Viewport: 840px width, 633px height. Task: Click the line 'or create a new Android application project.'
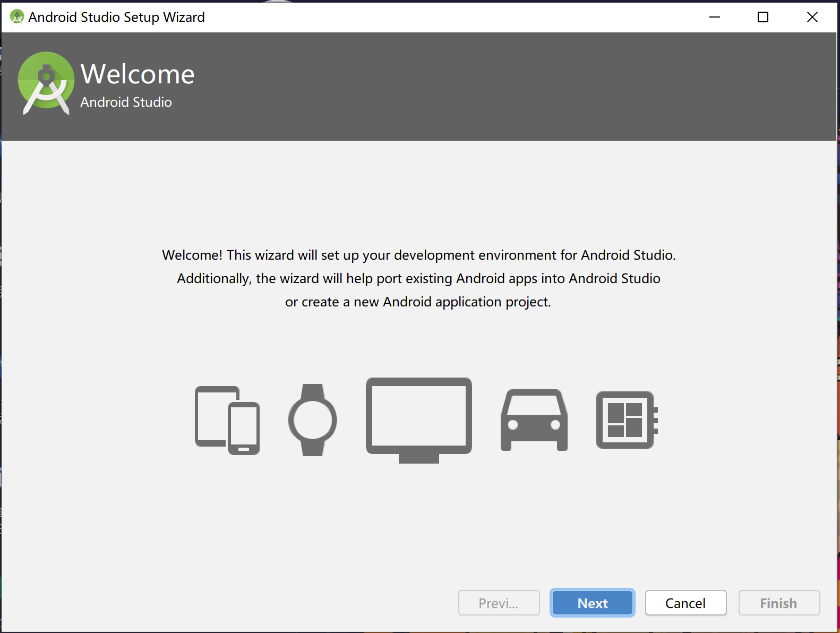418,302
